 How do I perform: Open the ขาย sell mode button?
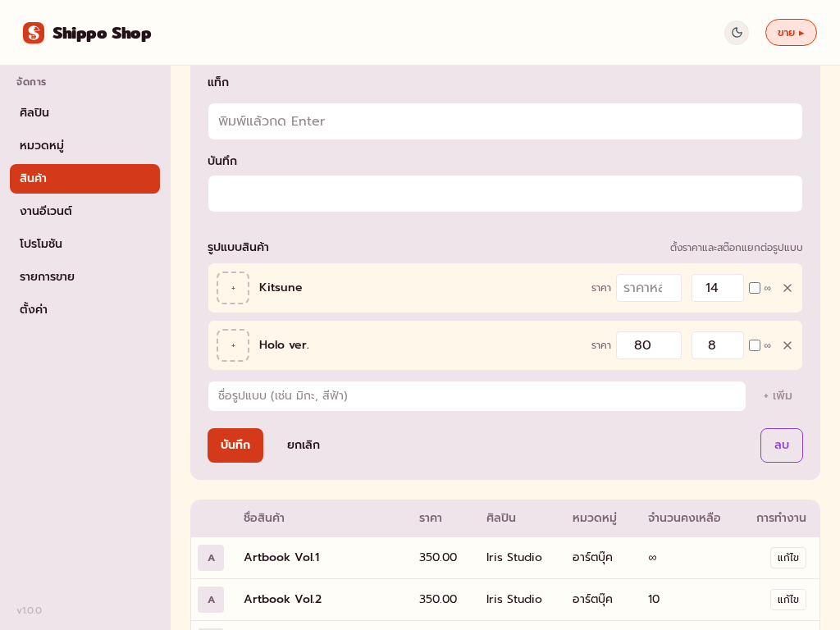pos(791,33)
